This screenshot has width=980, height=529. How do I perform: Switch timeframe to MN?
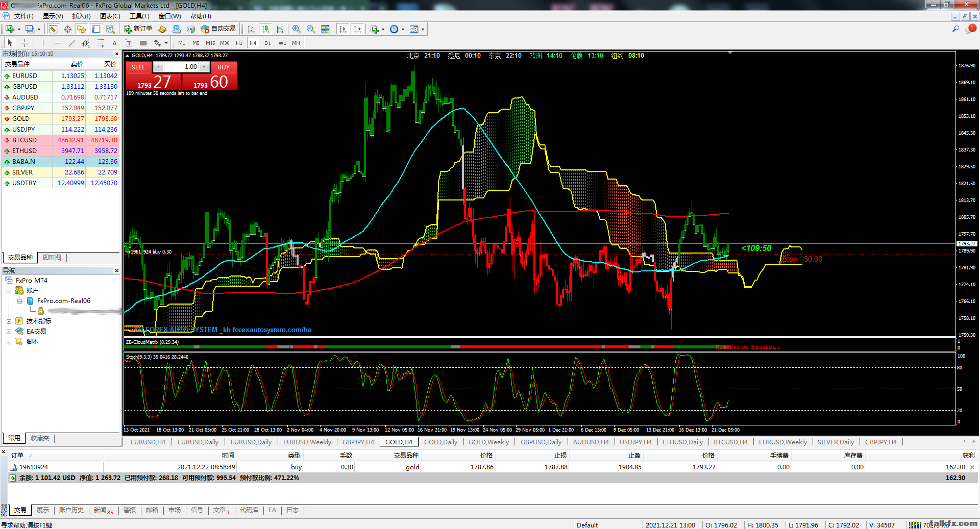click(296, 43)
